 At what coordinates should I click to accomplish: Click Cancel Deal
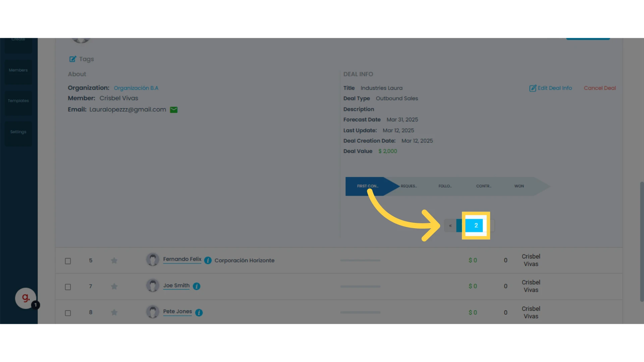[600, 88]
